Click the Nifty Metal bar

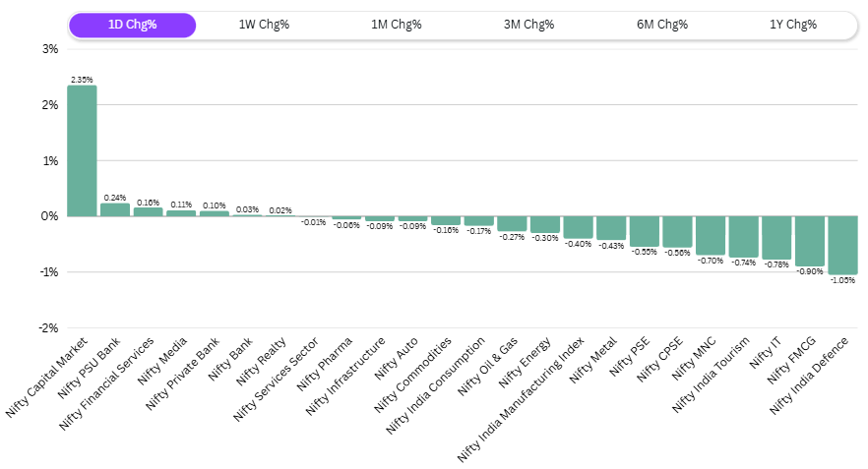pos(611,228)
